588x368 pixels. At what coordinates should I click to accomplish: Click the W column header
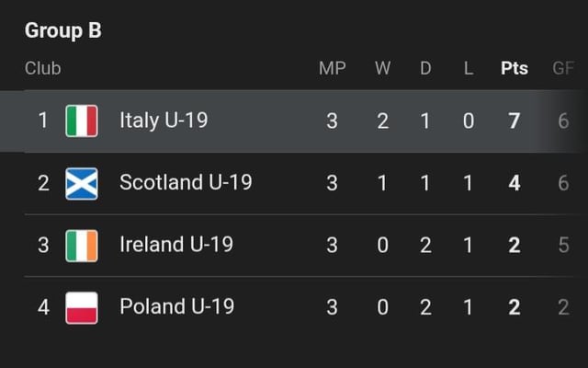pyautogui.click(x=382, y=69)
